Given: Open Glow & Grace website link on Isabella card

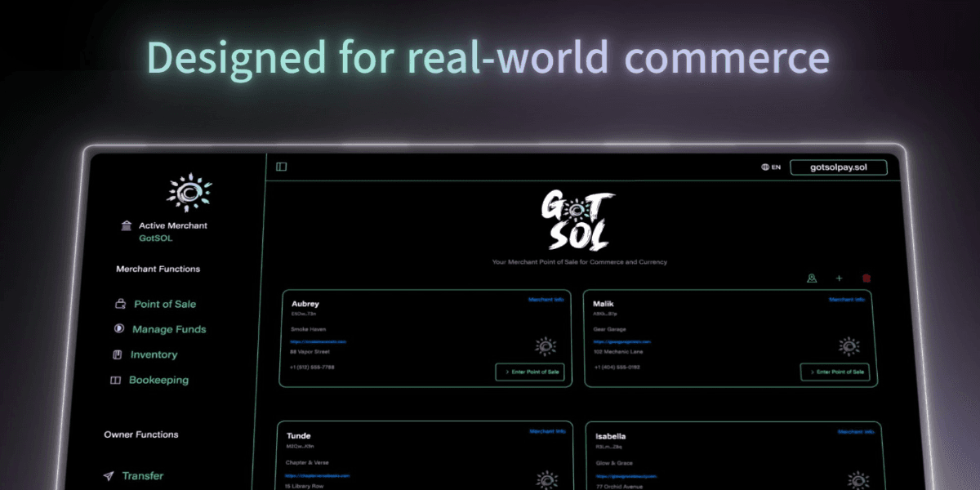Looking at the screenshot, I should [626, 475].
